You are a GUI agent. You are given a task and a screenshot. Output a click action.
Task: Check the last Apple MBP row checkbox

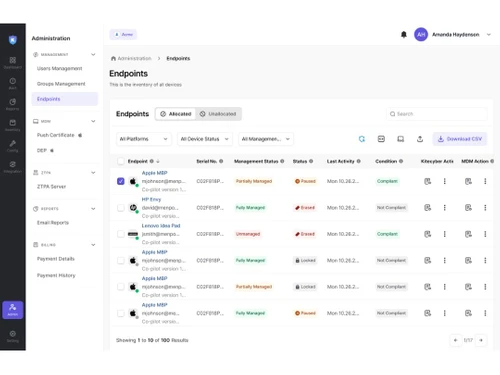121,313
